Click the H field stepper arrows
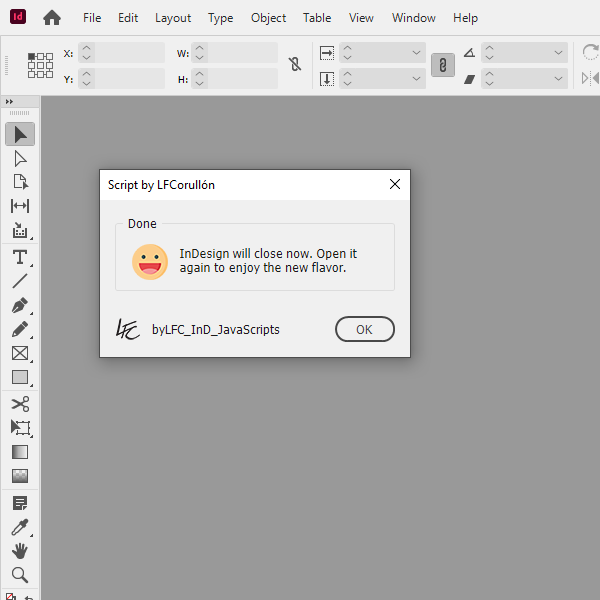The image size is (600, 600). pos(199,79)
